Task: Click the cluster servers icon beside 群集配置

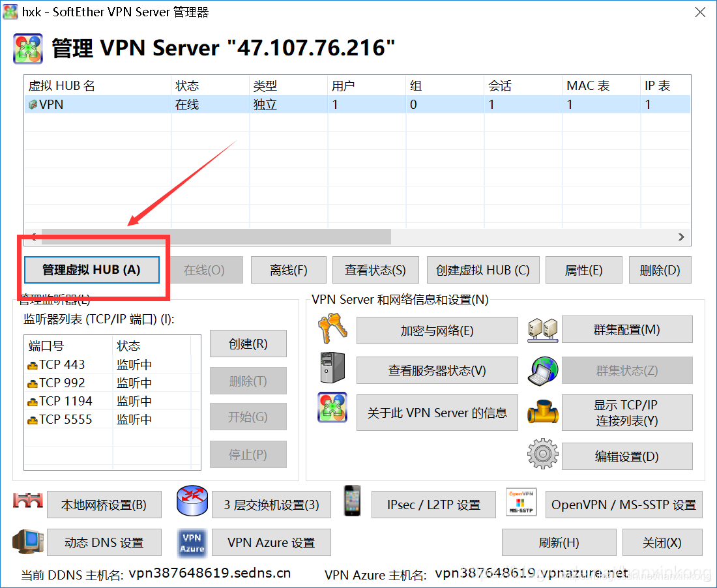Action: (543, 330)
